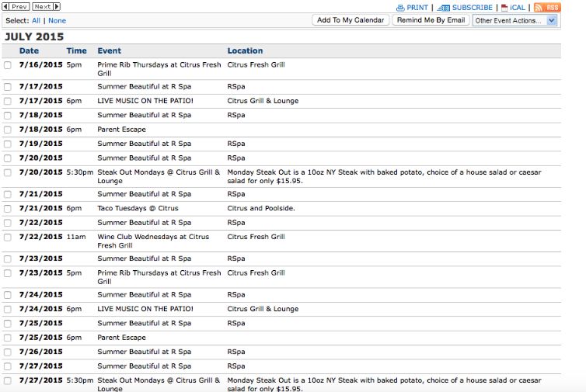Check 7/25/2015 Parent Escape checkbox
586x392 pixels.
(x=8, y=338)
